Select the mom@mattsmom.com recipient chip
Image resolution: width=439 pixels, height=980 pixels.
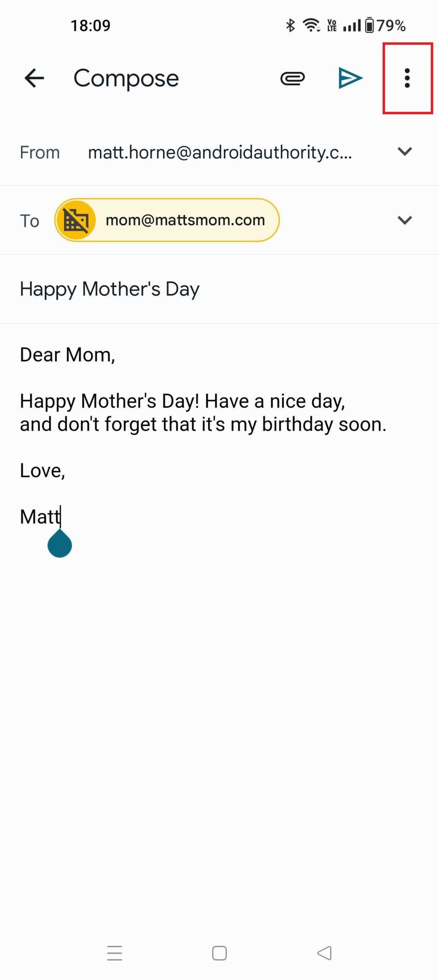point(185,220)
